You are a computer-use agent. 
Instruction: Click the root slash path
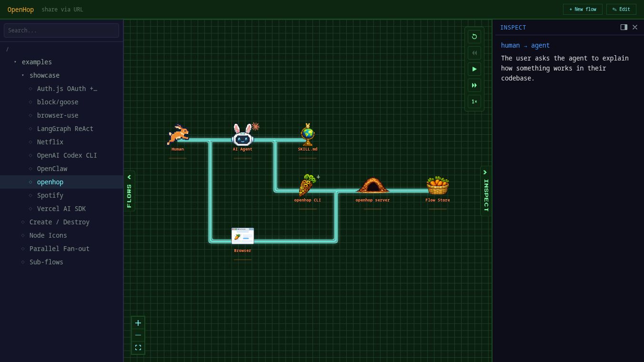click(7, 50)
